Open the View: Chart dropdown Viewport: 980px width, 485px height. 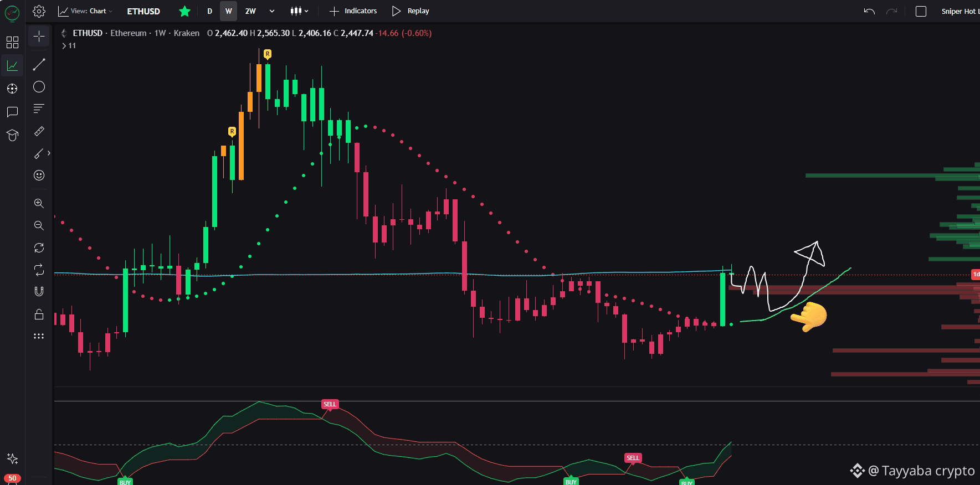coord(85,11)
